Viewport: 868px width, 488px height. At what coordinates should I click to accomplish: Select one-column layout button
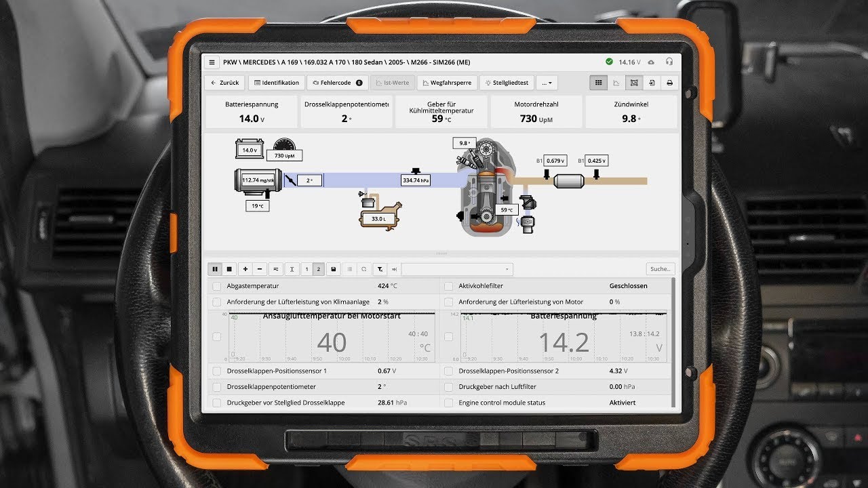(x=307, y=269)
